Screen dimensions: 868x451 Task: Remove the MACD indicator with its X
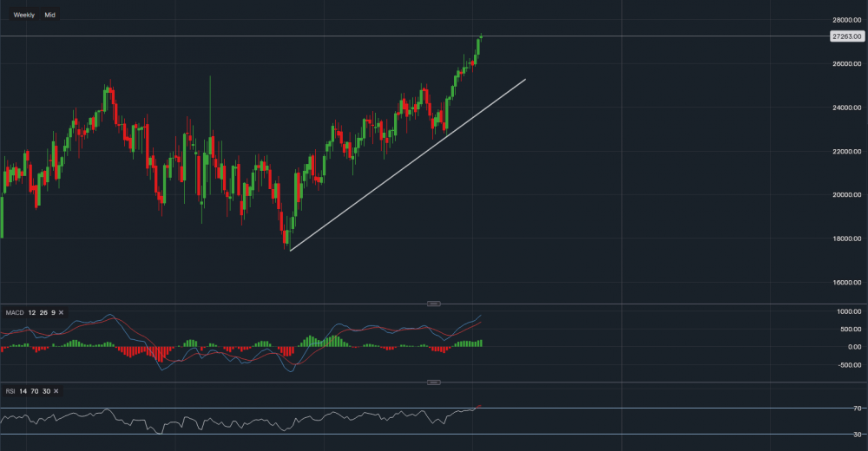[61, 312]
